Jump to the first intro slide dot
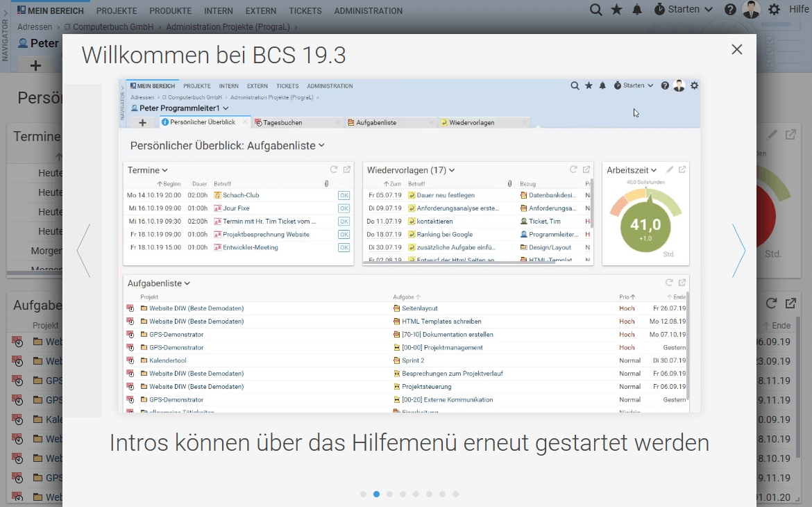The width and height of the screenshot is (812, 507). point(363,494)
